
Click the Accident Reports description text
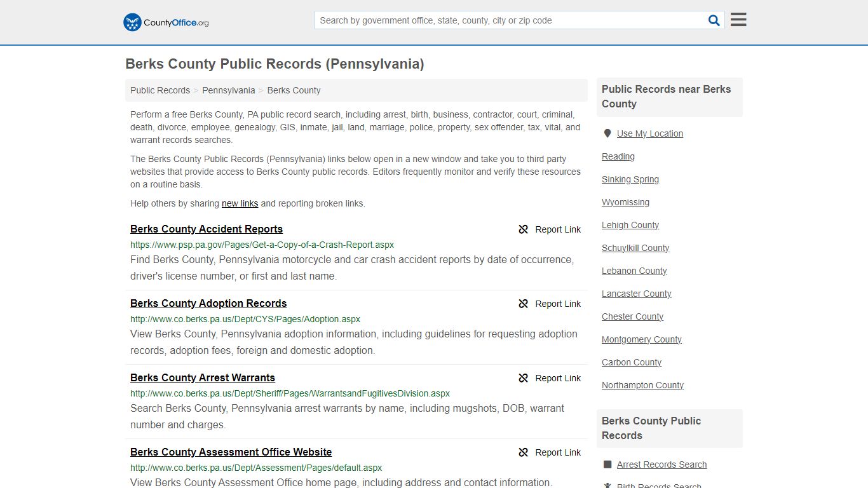(x=352, y=268)
